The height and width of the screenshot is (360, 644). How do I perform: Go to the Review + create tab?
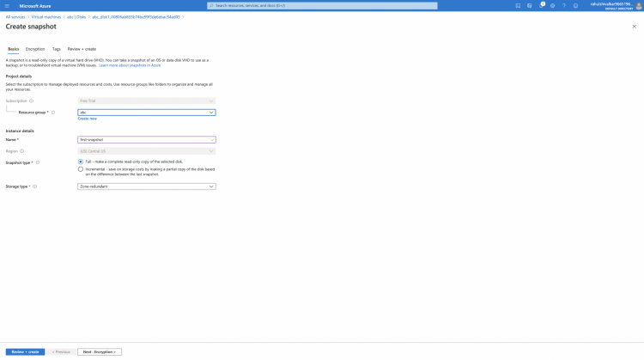pos(82,49)
